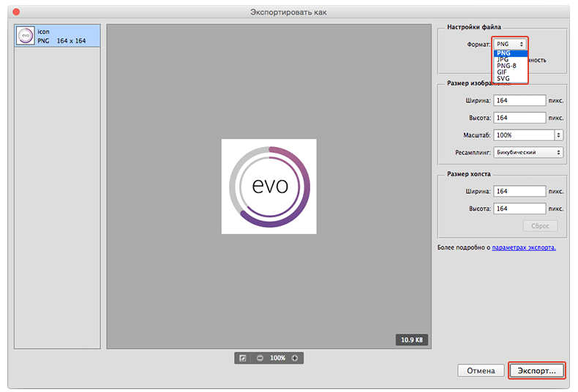578x392 pixels.
Task: Click the 100% zoom level readout
Action: [x=277, y=358]
